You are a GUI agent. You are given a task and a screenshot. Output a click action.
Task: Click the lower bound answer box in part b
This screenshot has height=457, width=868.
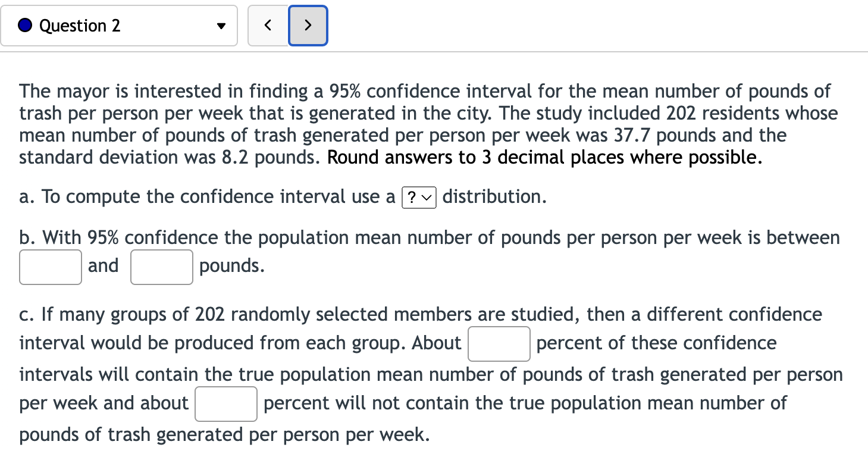(x=50, y=266)
